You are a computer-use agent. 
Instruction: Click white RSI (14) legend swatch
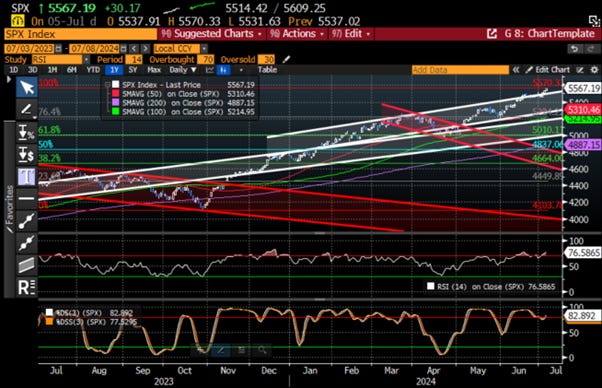430,286
